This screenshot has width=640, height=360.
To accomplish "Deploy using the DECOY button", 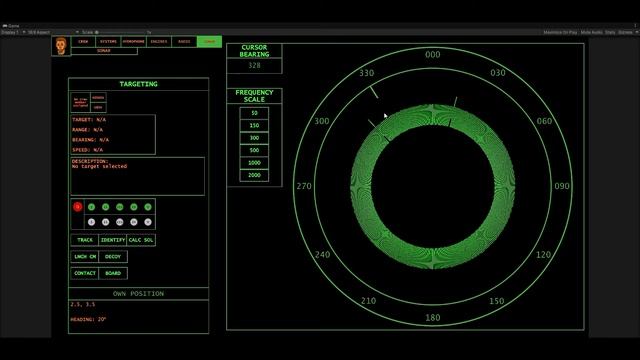I will point(113,257).
